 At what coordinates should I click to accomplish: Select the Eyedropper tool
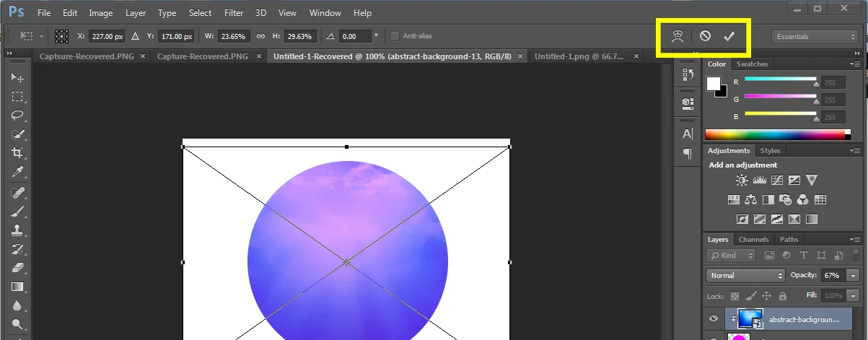point(17,172)
